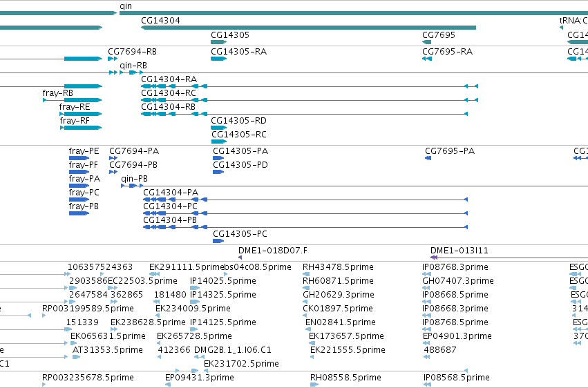Open EST EK231702.5prime

click(242, 364)
